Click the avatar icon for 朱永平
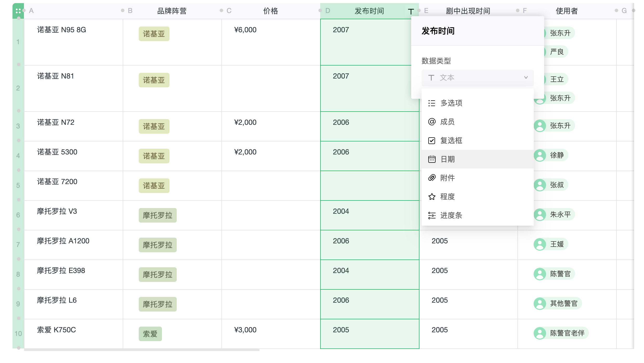Screen dimensions: 644x363 (540, 215)
